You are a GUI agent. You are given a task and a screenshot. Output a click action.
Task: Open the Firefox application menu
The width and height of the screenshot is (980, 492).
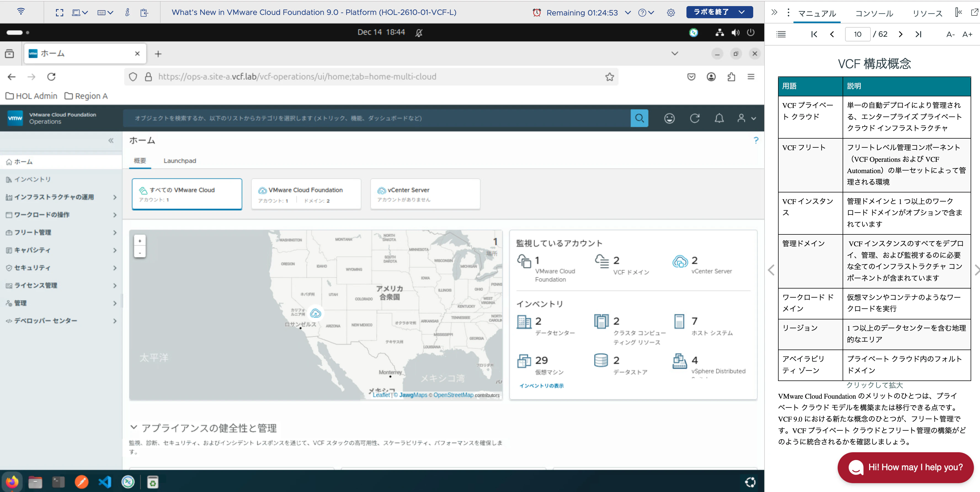coord(751,77)
